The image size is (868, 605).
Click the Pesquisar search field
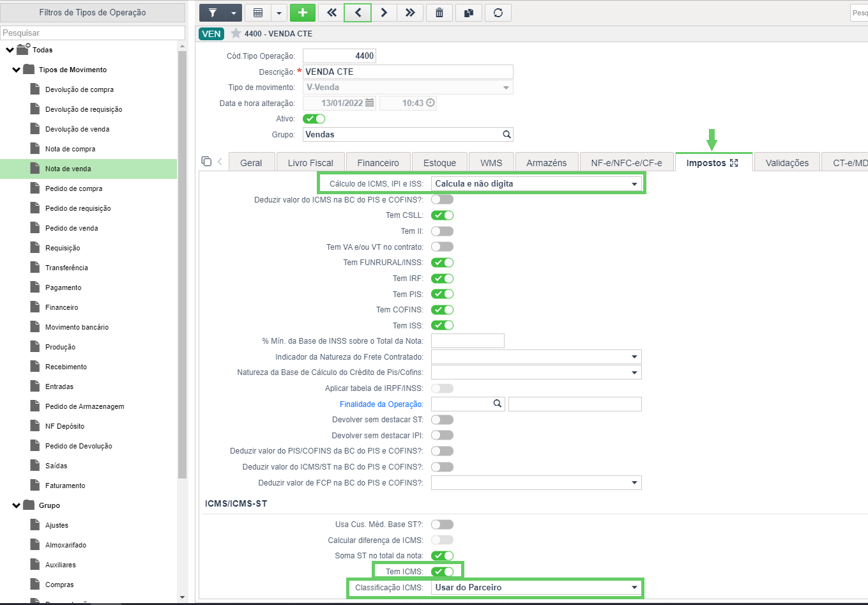pos(93,33)
